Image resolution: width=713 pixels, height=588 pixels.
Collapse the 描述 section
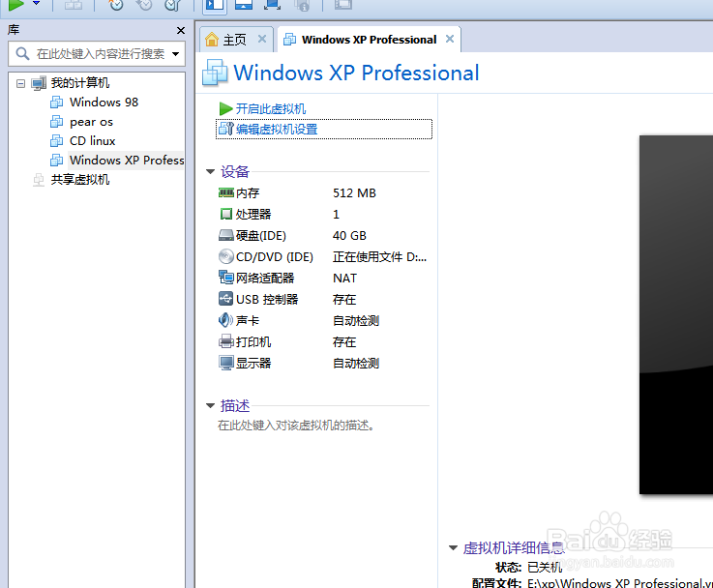pos(210,406)
